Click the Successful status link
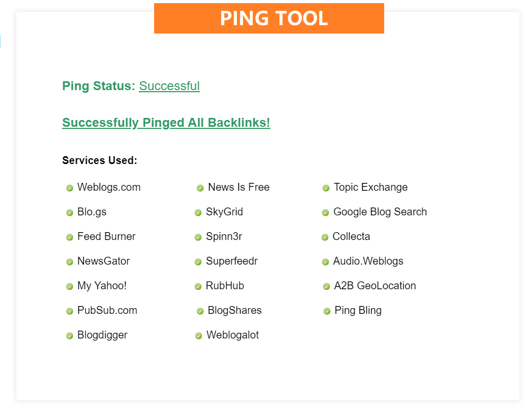Screen dimensions: 532x415 [x=169, y=86]
